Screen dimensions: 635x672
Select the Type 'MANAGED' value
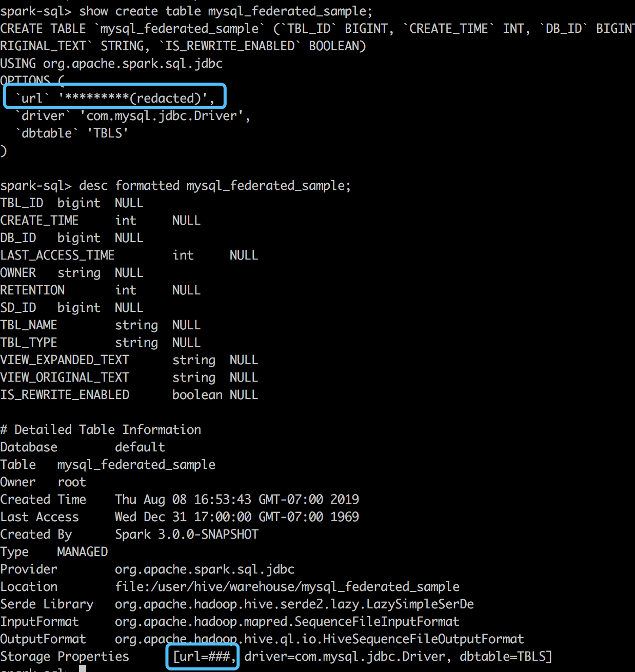[x=83, y=552]
